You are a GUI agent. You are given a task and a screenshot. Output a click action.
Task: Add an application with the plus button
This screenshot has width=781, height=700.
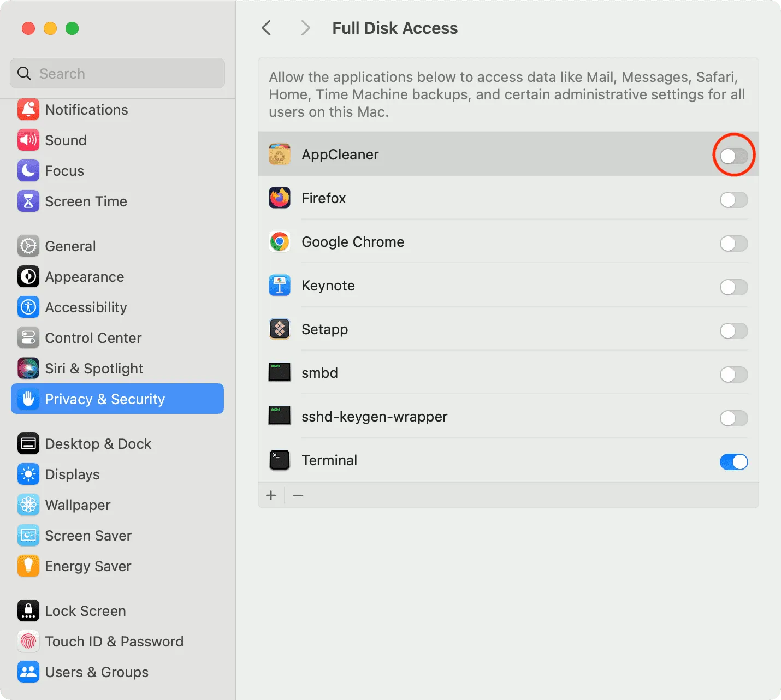click(271, 495)
